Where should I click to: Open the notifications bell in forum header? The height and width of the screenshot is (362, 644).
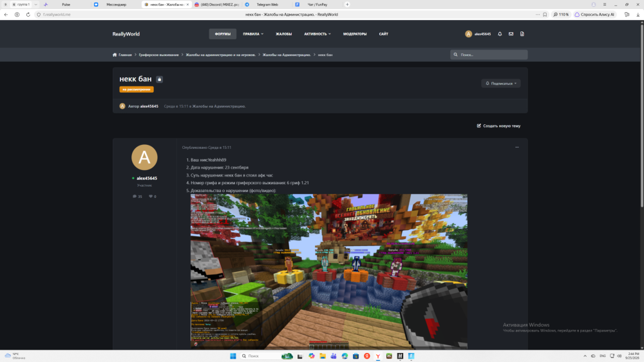coord(500,34)
